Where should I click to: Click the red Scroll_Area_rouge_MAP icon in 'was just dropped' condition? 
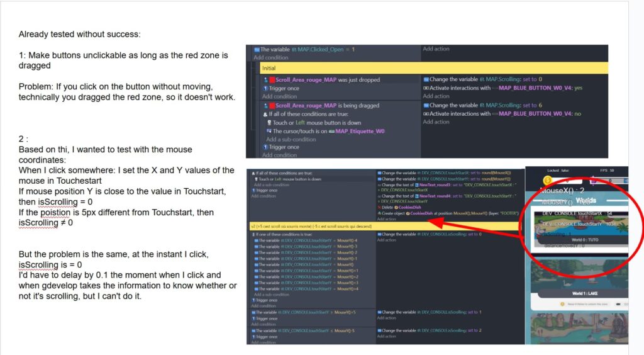tap(272, 80)
